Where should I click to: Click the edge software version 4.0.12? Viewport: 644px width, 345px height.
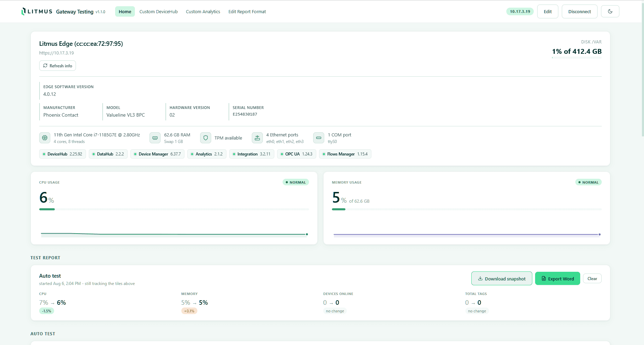(x=50, y=94)
